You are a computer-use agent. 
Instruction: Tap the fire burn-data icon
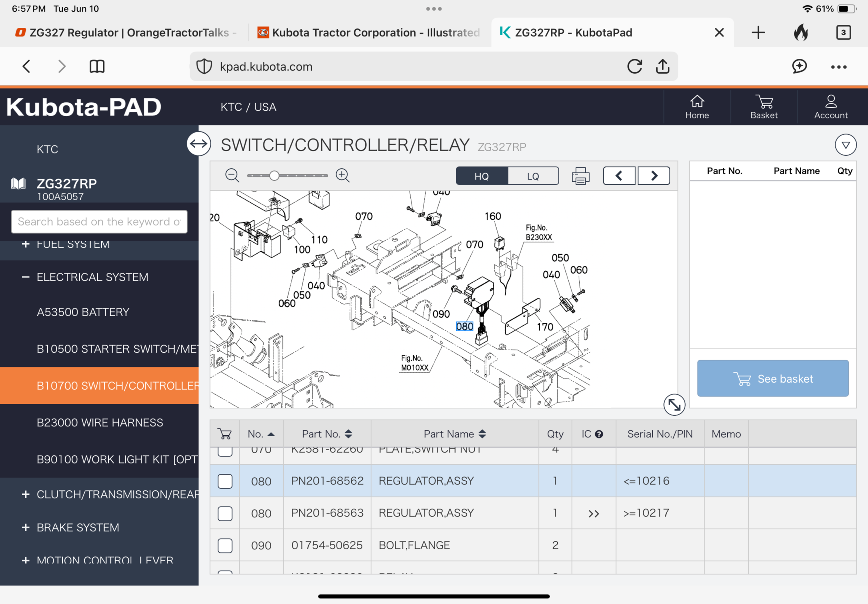point(801,32)
